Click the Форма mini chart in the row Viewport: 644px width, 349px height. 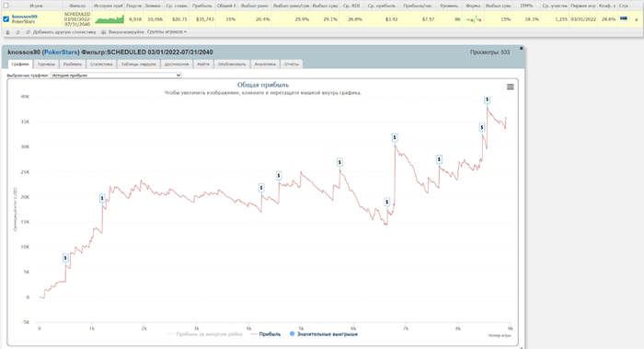pyautogui.click(x=474, y=19)
